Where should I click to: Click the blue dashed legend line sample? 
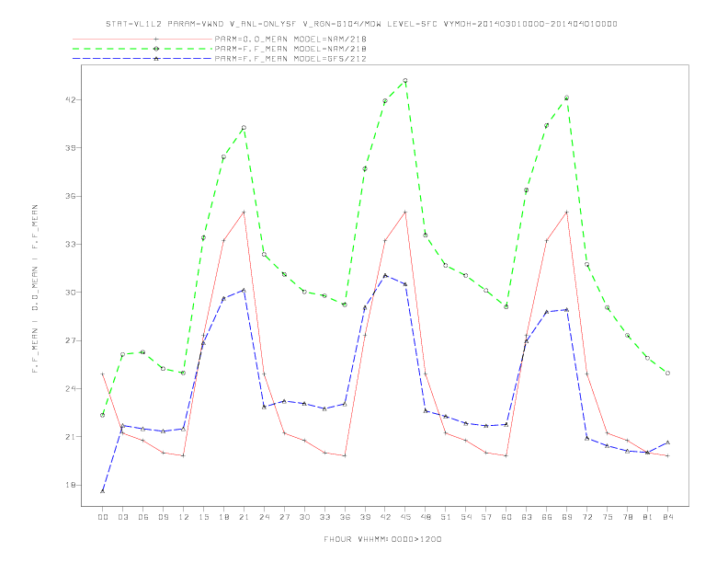pyautogui.click(x=142, y=59)
